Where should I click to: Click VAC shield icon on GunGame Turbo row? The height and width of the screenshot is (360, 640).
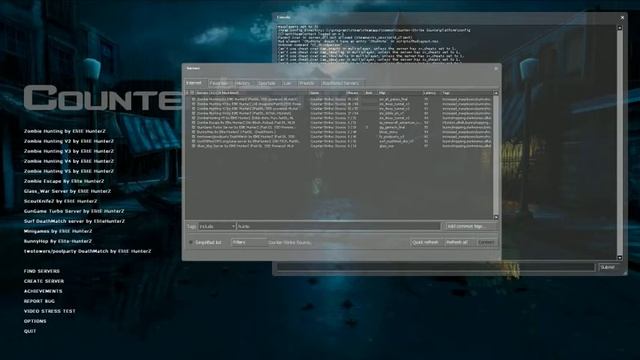click(193, 127)
